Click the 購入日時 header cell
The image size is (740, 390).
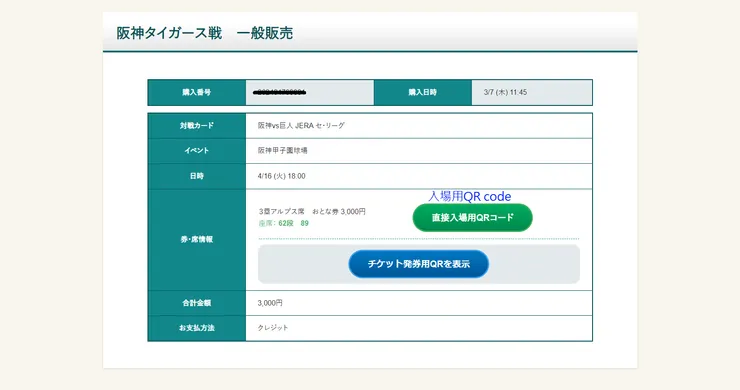(423, 93)
